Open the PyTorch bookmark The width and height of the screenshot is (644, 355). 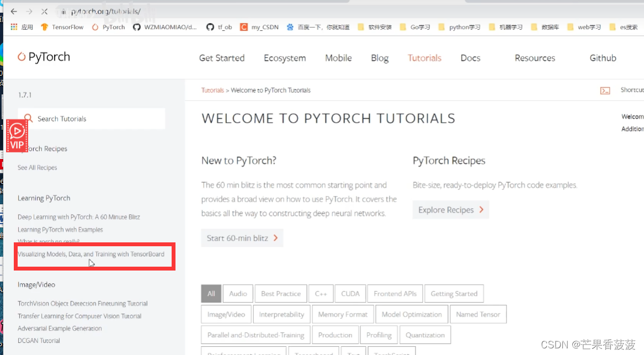(x=108, y=27)
